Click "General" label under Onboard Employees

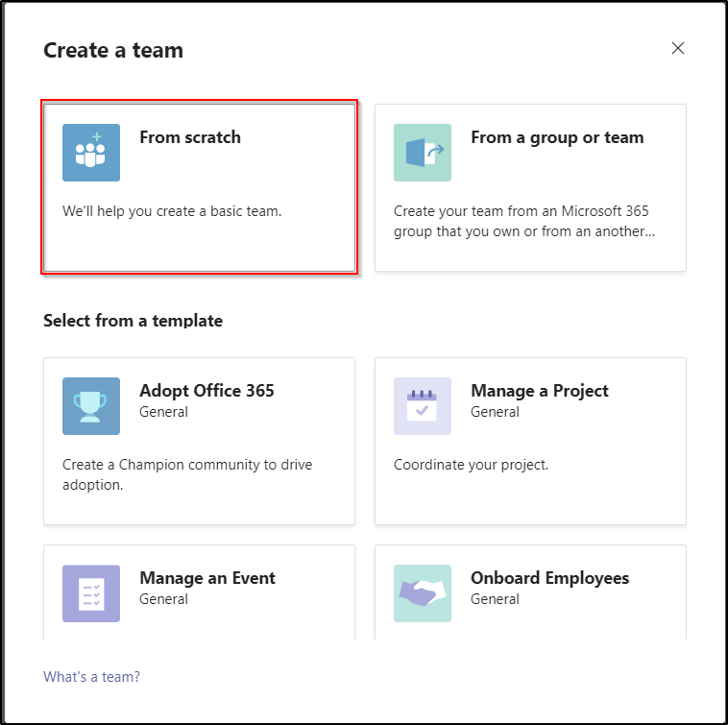click(495, 599)
